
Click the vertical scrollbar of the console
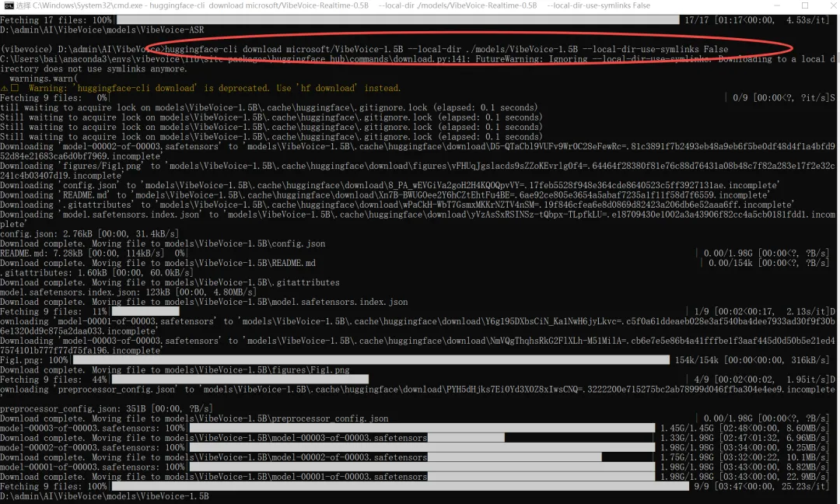coord(838,257)
